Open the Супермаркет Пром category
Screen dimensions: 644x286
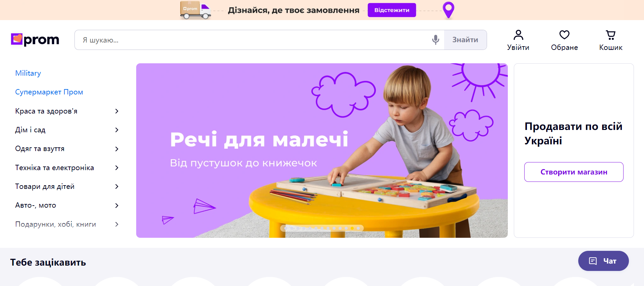(x=49, y=92)
